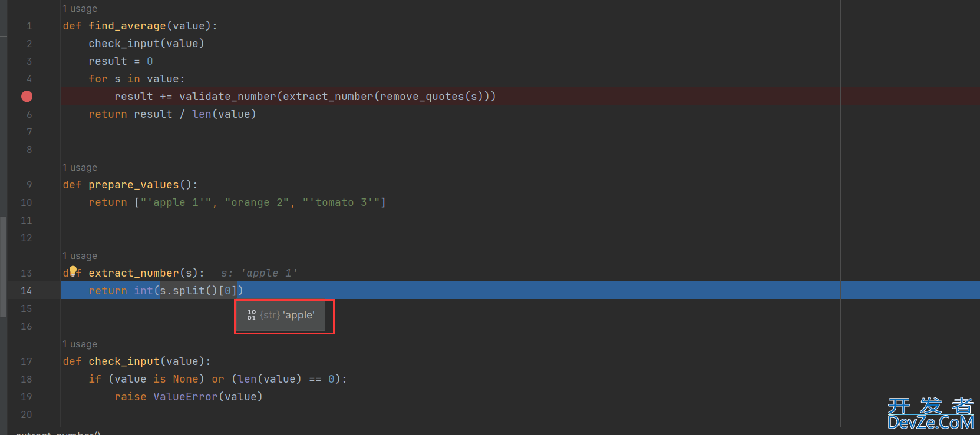Click the "'apple 1'" string literal

[x=176, y=202]
